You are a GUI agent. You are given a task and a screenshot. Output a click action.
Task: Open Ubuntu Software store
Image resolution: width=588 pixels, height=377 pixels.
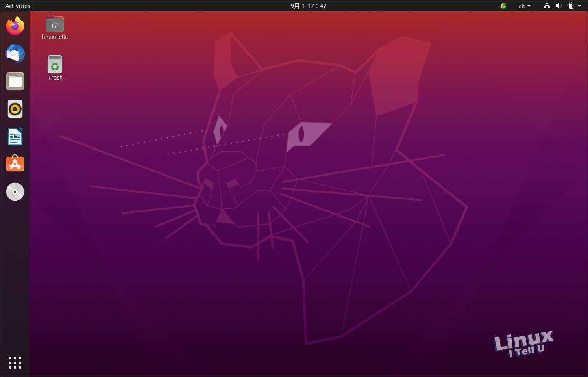pyautogui.click(x=15, y=164)
